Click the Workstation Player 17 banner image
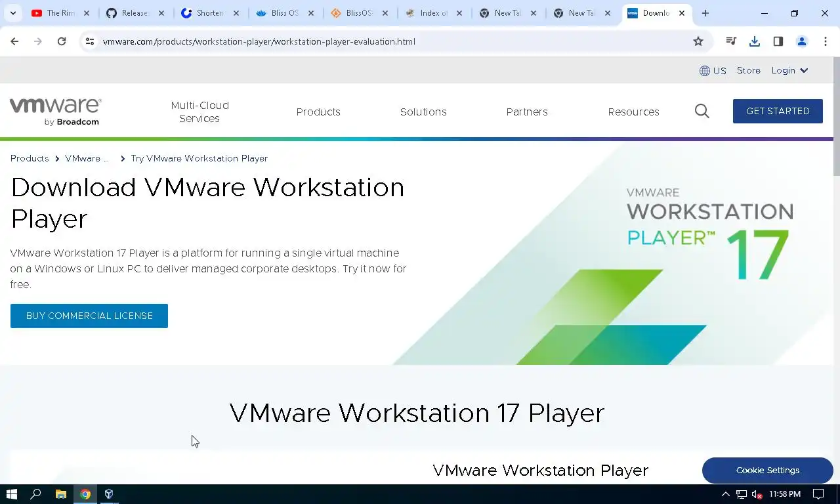Screen dimensions: 840x504 pos(614,253)
